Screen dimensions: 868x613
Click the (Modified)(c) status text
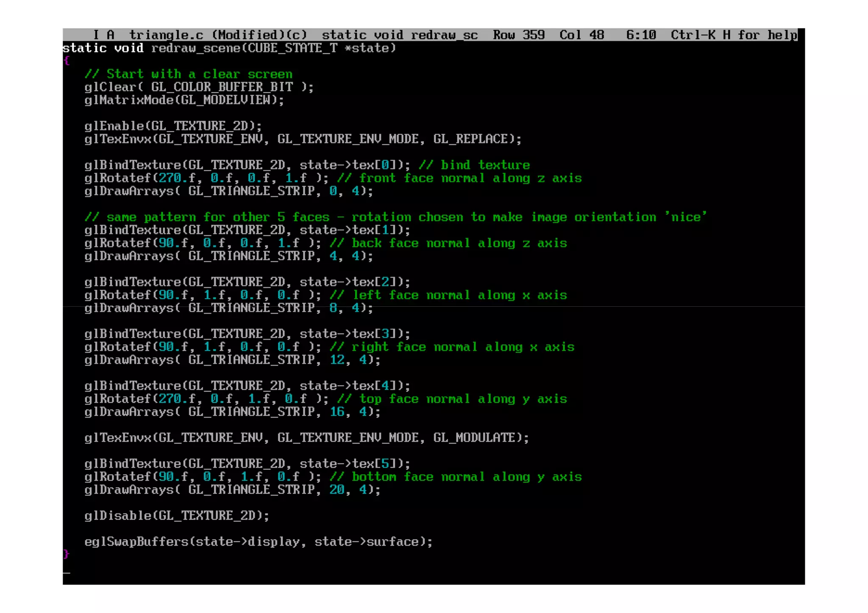coord(259,35)
